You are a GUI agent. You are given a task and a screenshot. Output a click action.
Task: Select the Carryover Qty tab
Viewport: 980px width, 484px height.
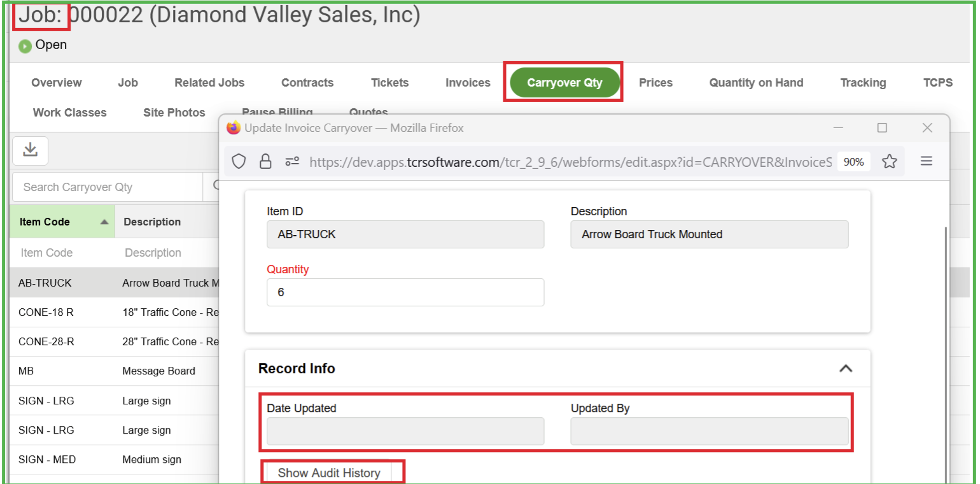(564, 83)
